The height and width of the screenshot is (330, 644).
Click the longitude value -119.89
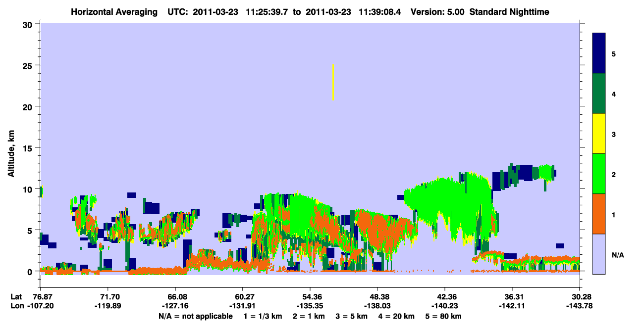pyautogui.click(x=108, y=306)
